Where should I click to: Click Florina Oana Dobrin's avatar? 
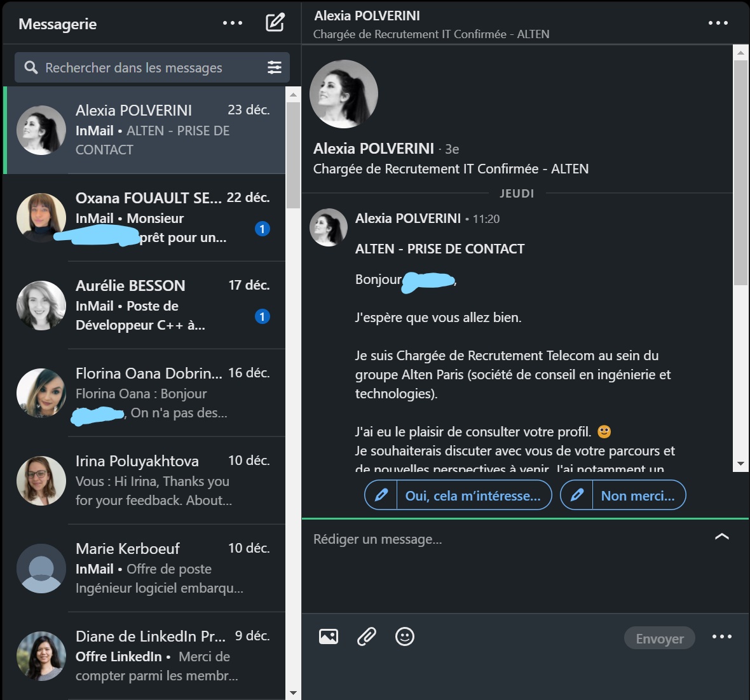coord(41,393)
